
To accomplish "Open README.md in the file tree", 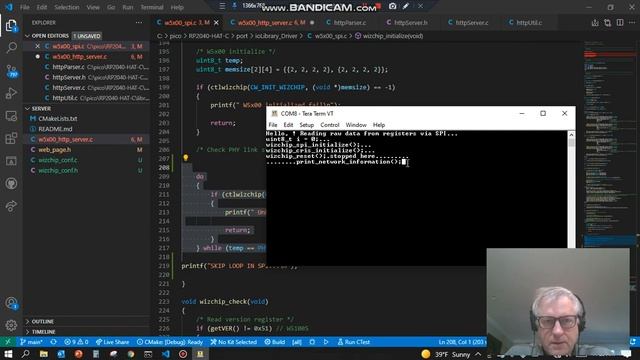I will [55, 129].
